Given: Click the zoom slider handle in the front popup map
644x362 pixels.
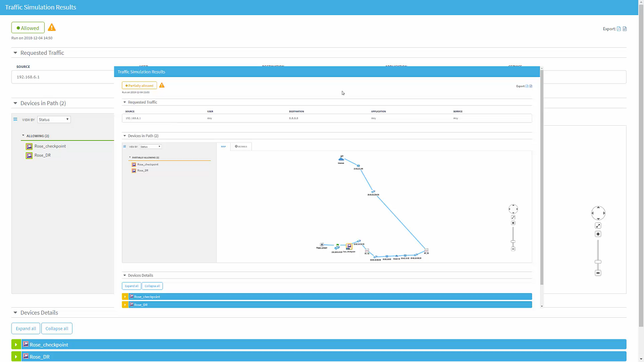Looking at the screenshot, I should click(x=513, y=242).
